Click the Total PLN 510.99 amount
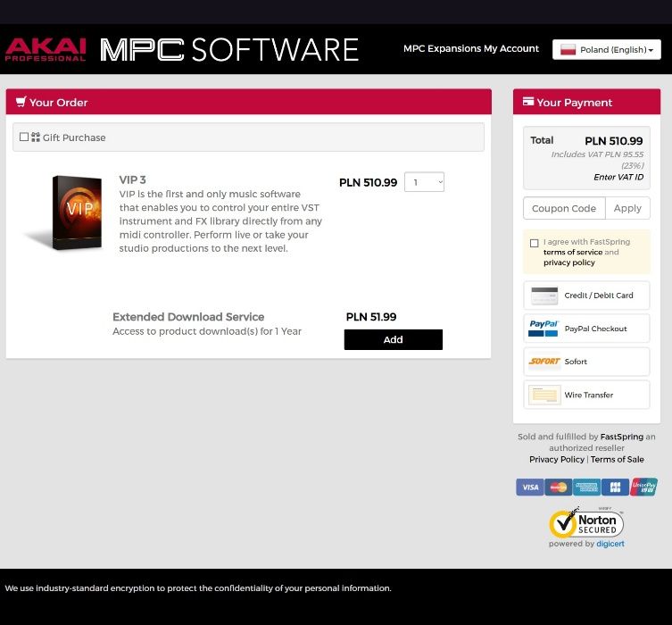 point(614,140)
